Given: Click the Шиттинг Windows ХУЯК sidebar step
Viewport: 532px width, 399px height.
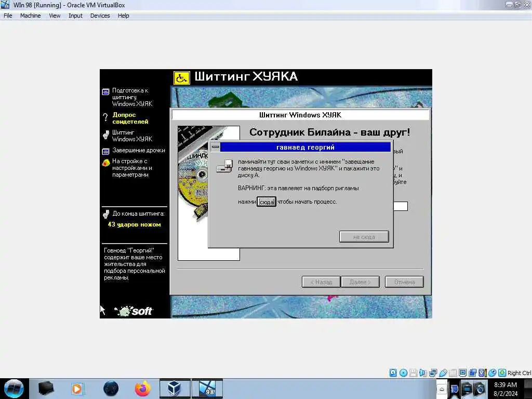Looking at the screenshot, I should coord(132,136).
